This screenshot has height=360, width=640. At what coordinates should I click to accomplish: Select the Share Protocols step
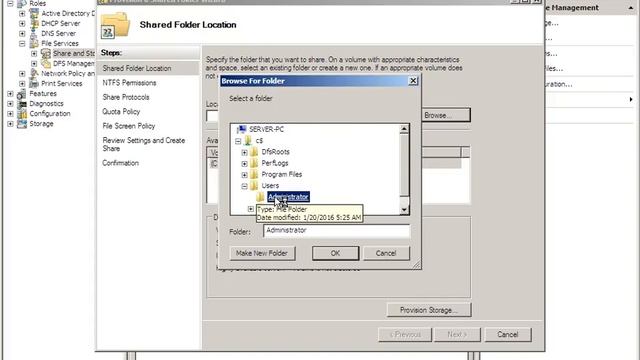(126, 97)
